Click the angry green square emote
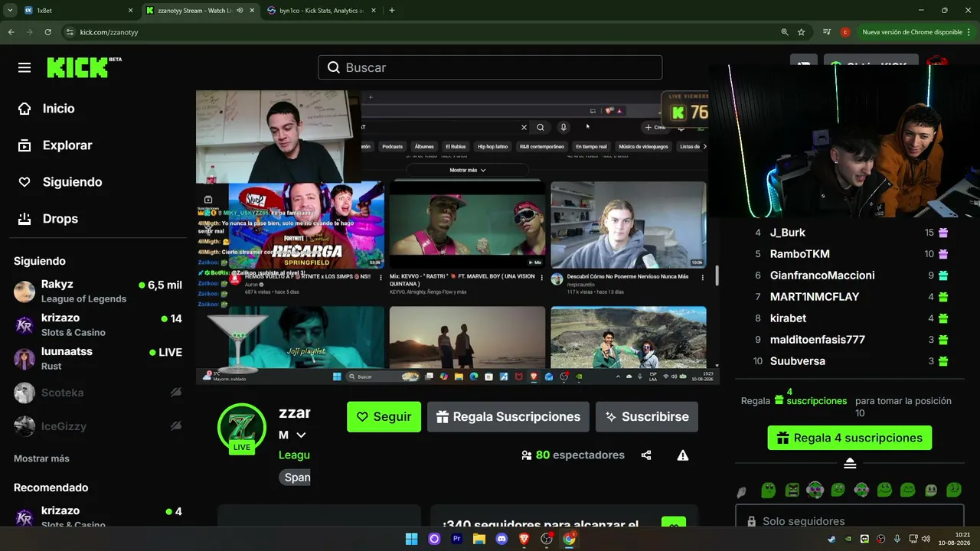 point(792,490)
